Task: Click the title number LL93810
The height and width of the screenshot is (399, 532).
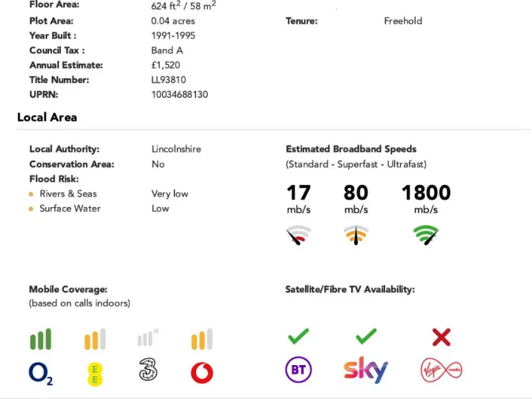Action: pos(168,80)
